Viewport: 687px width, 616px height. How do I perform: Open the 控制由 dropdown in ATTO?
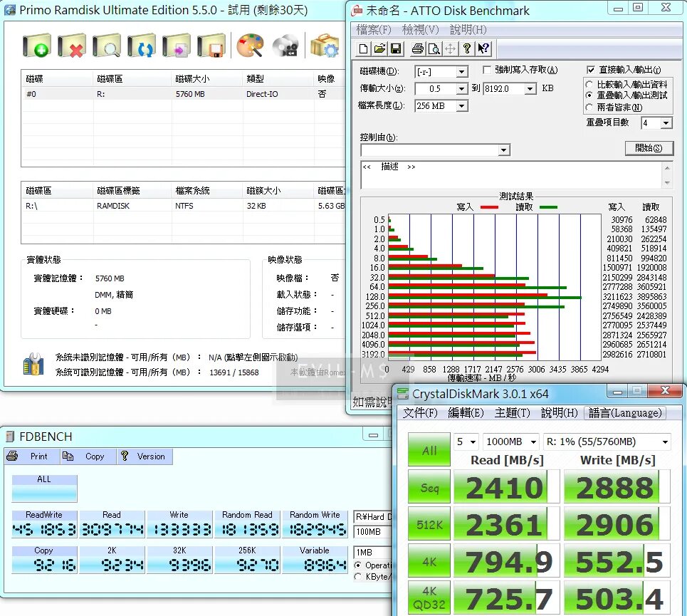(504, 150)
